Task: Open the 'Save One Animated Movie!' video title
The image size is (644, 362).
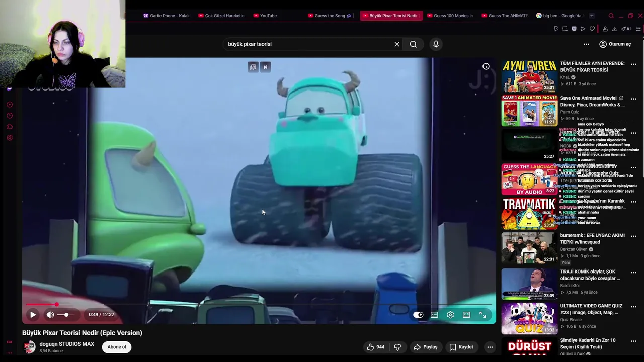Action: pos(592,101)
